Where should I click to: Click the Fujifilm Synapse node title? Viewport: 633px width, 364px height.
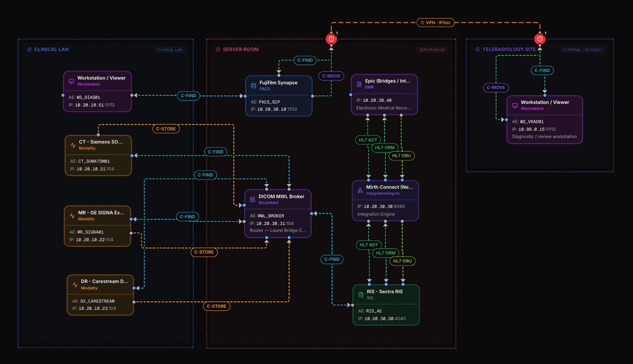tap(278, 83)
